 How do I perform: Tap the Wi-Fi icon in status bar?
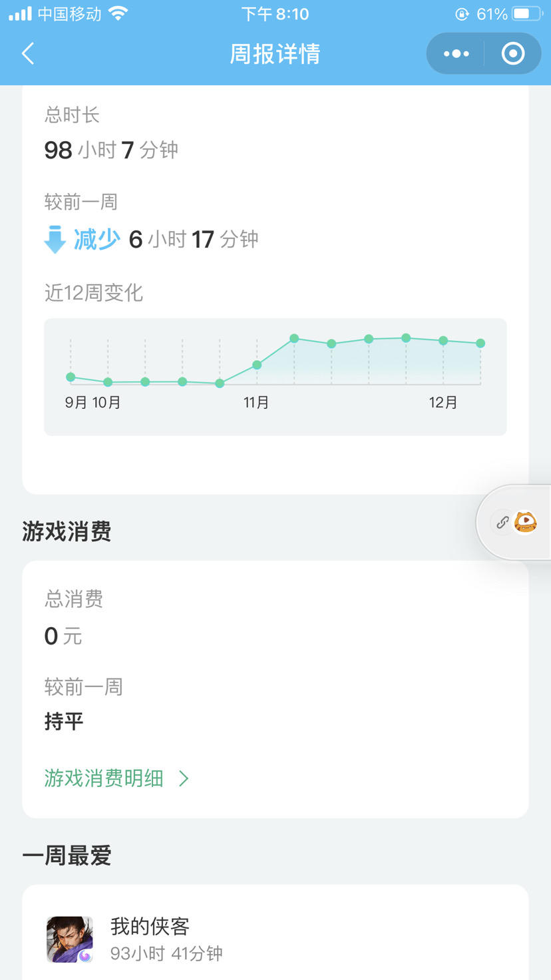118,13
